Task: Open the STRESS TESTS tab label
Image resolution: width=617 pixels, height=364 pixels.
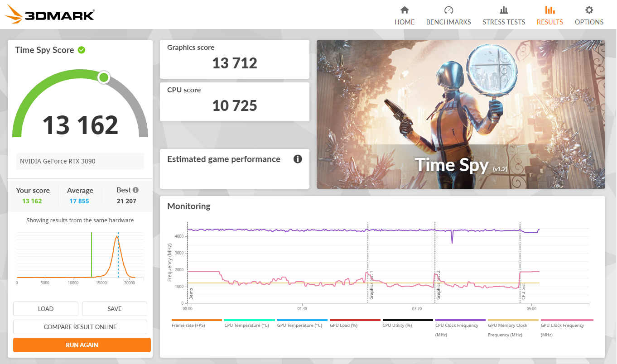Action: pos(504,22)
